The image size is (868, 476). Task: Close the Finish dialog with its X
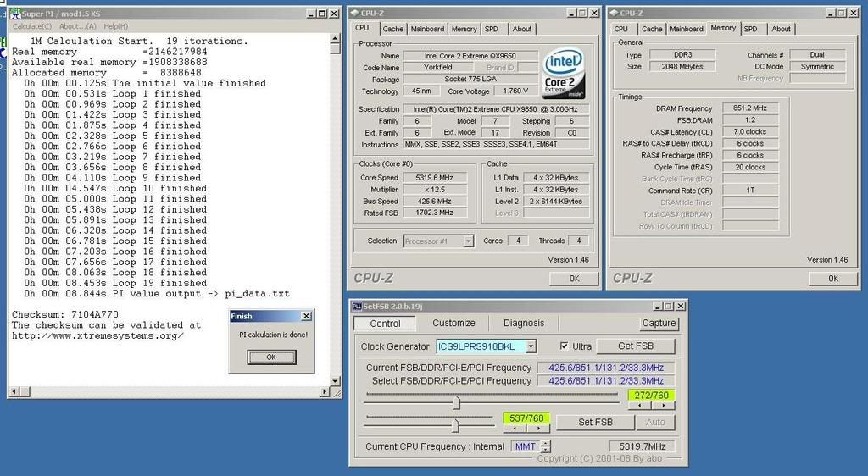[306, 316]
